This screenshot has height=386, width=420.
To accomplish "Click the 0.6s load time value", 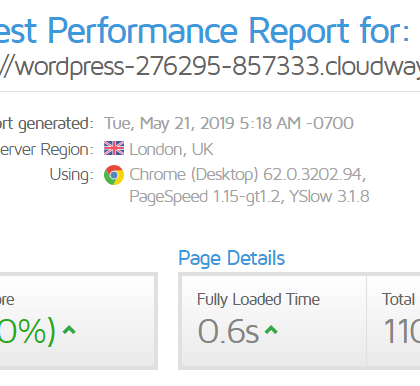I will click(228, 331).
